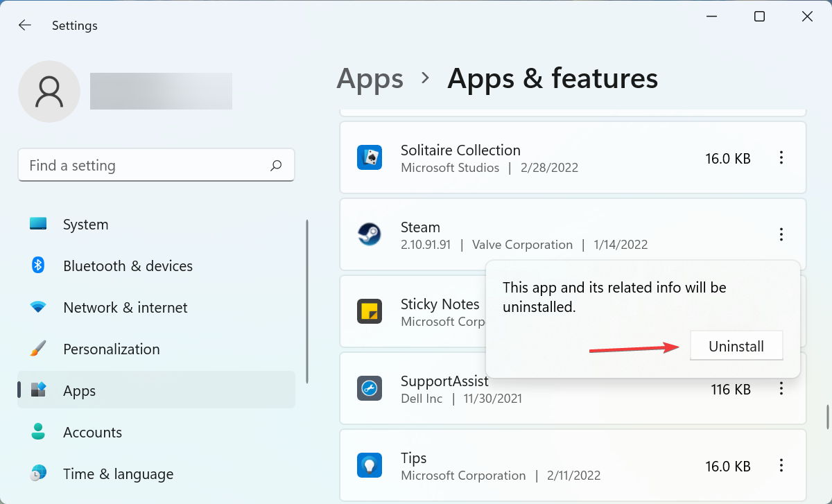Go to Network & internet settings
The image size is (832, 504).
pos(125,308)
